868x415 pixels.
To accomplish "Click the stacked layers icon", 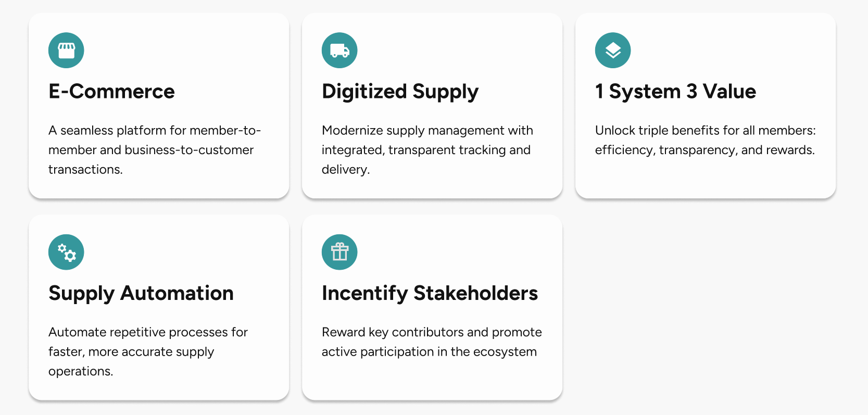I will (613, 51).
